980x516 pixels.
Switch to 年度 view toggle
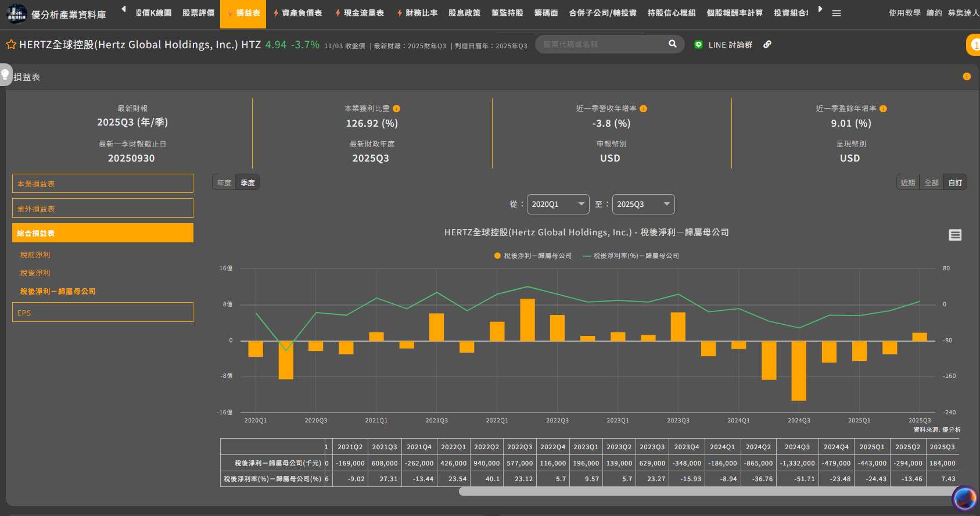(224, 182)
